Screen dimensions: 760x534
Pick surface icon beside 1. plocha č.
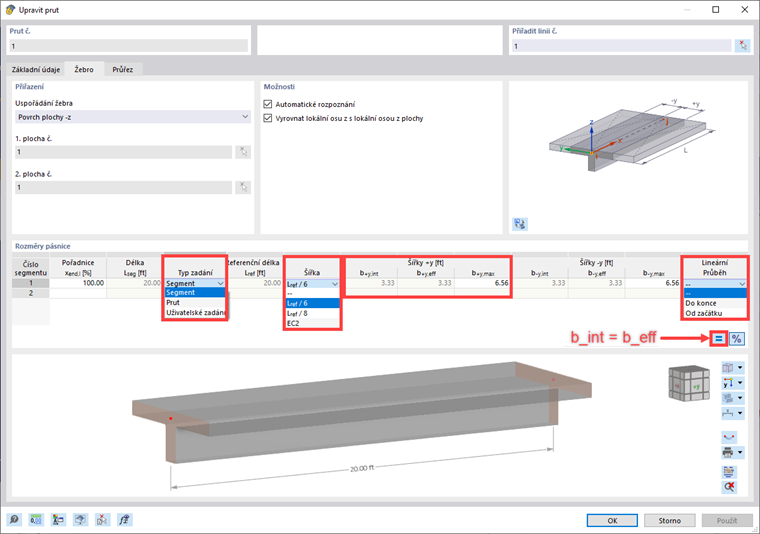243,152
